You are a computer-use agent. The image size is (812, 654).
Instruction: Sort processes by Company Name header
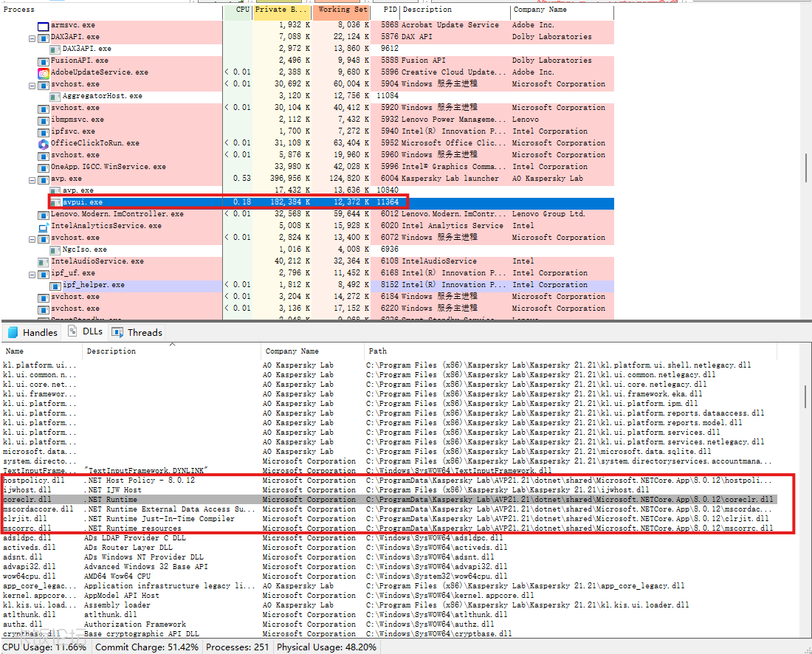click(x=562, y=10)
